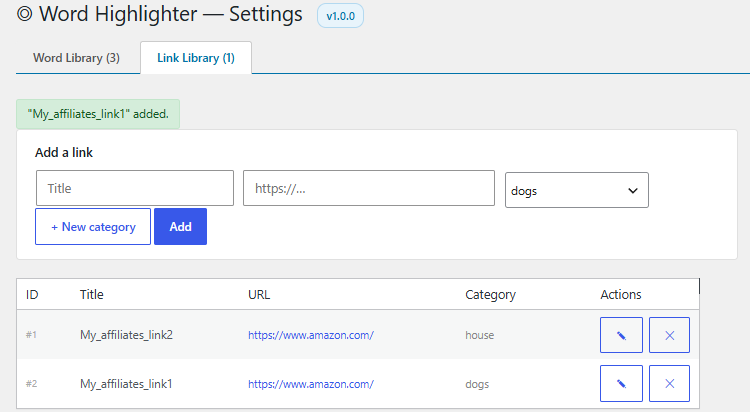
Task: Click the My_affiliates_link2 title cell
Action: (126, 335)
